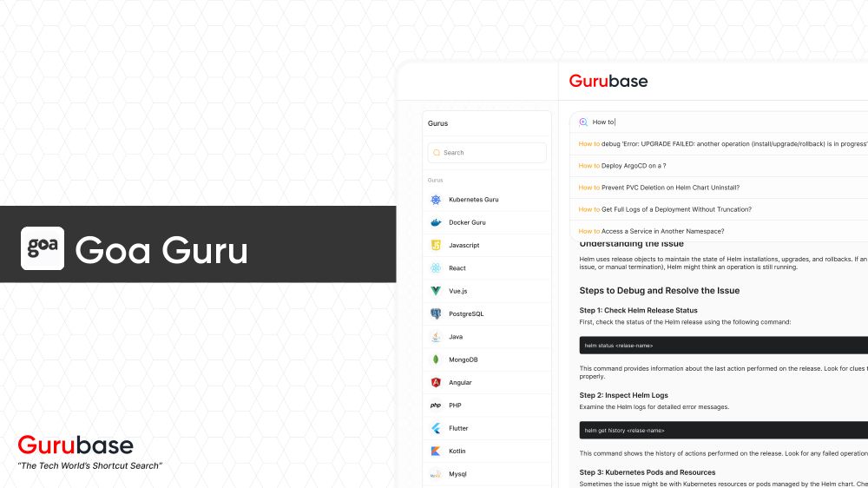Click the magnifier icon beside 'How to'
The width and height of the screenshot is (868, 488).
coord(583,122)
